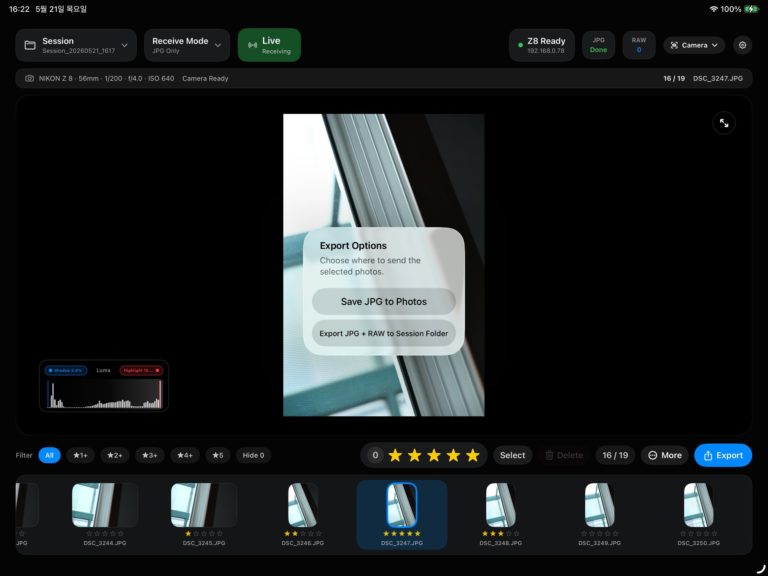Select thumbnail DSC_3250.JPG
Viewport: 768px width, 576px height.
pos(698,505)
